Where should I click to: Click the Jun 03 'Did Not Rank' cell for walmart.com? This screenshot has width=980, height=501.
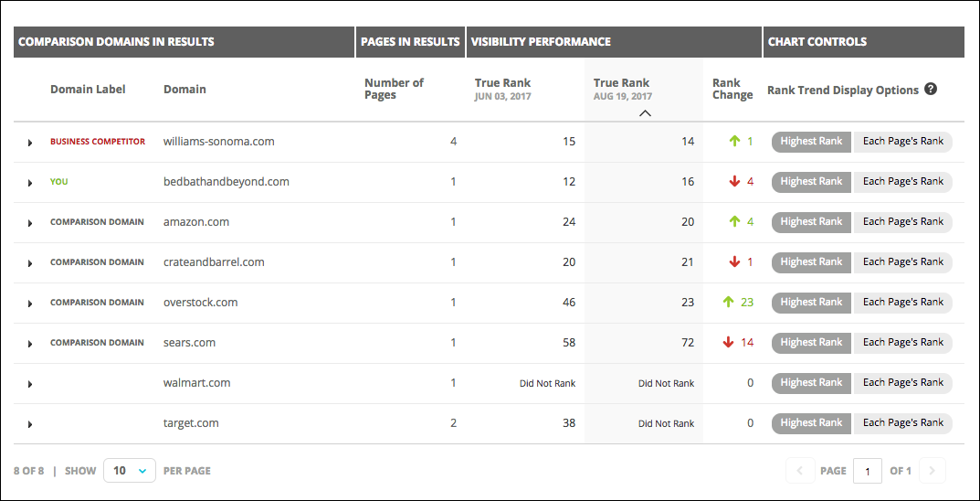coord(547,383)
